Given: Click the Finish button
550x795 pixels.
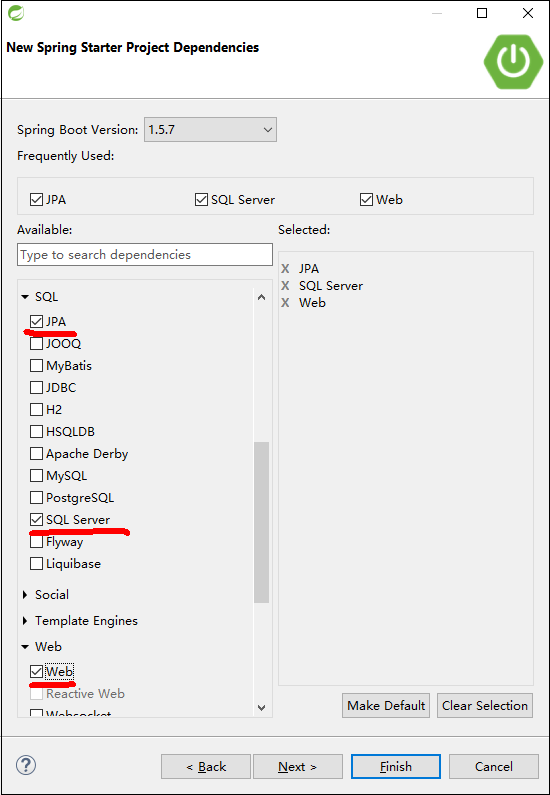Looking at the screenshot, I should [x=396, y=767].
